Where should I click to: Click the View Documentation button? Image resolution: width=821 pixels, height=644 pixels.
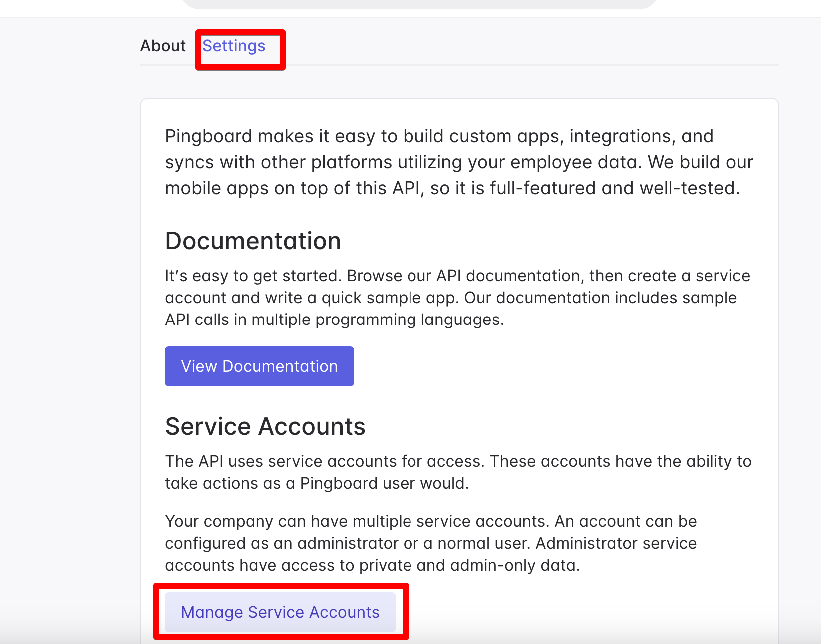(259, 366)
